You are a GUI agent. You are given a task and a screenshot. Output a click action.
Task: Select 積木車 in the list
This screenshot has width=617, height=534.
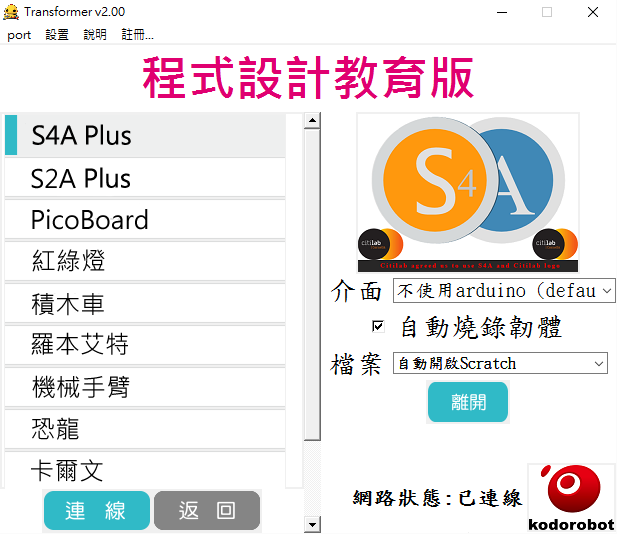click(x=145, y=304)
